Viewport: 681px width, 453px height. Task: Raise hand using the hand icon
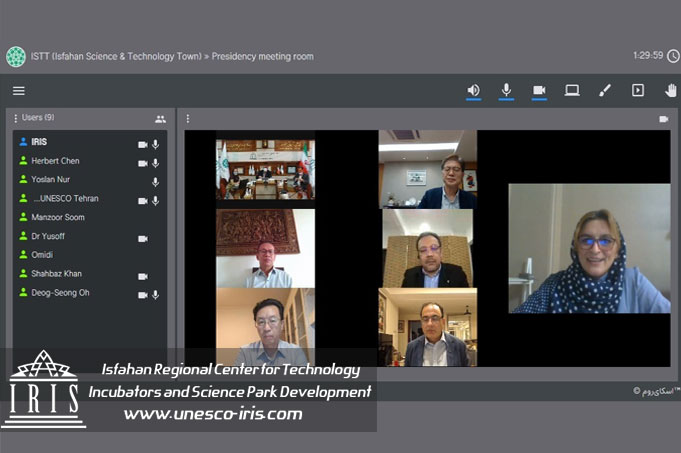click(670, 90)
